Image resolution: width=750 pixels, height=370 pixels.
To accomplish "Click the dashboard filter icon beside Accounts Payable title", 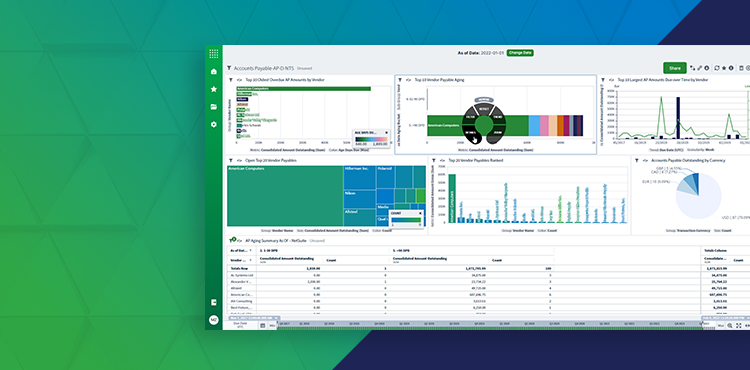I will pos(229,68).
